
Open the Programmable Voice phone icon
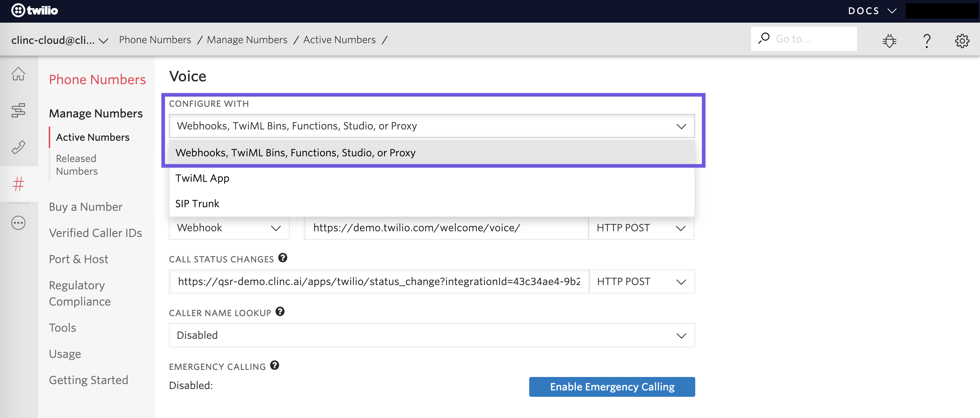point(18,147)
